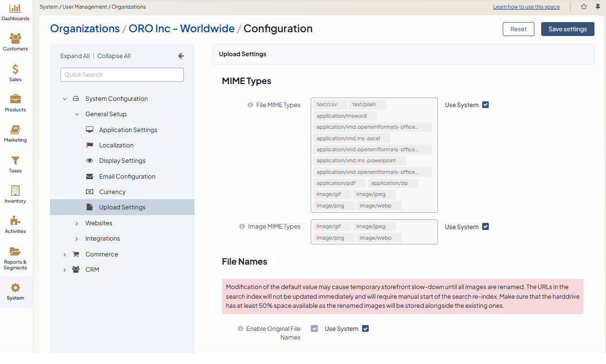606x364 pixels.
Task: Open the Customers sidebar icon
Action: (15, 39)
